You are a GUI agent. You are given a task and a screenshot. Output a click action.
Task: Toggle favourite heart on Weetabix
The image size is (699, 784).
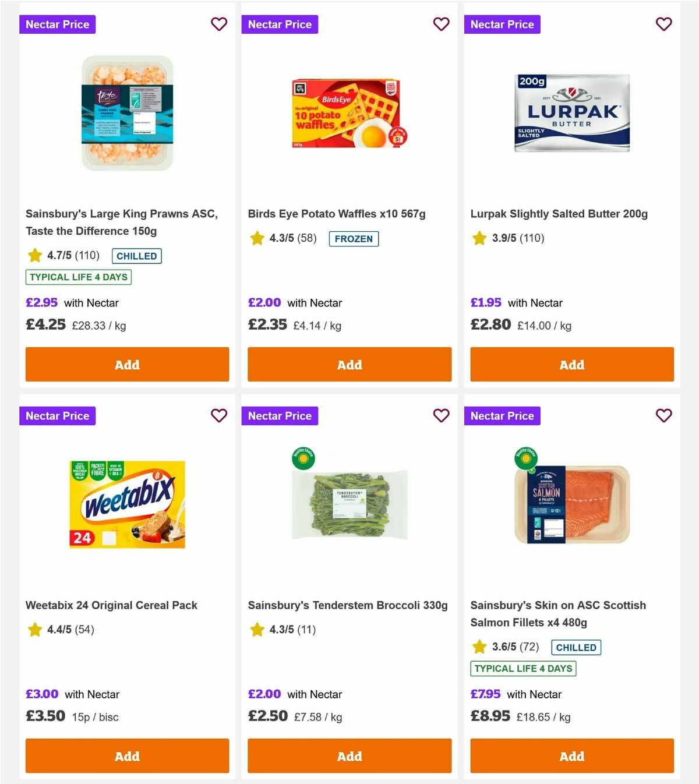coord(218,416)
